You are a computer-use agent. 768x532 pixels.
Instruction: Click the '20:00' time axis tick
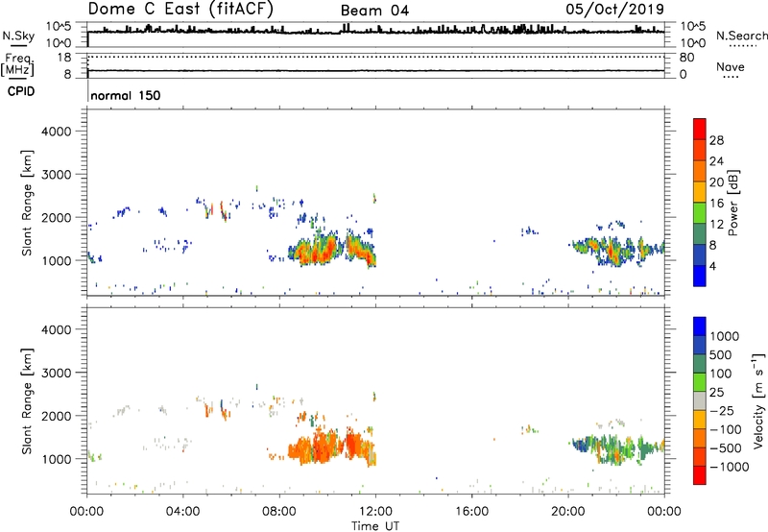[x=568, y=512]
